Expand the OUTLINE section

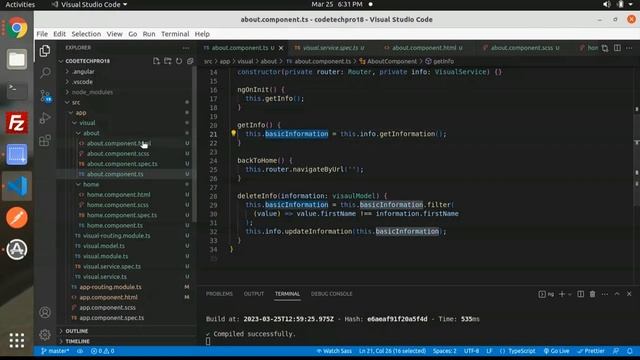coord(76,331)
